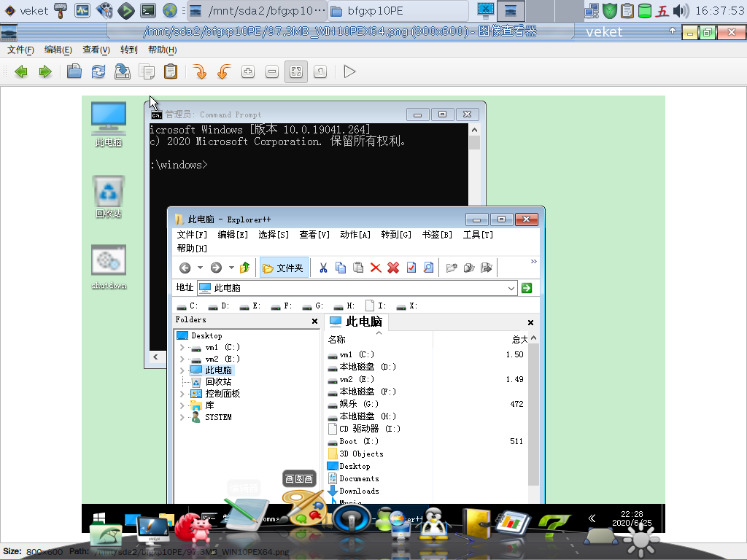This screenshot has height=560, width=747.
Task: Rotate the image counterclockwise
Action: 224,72
